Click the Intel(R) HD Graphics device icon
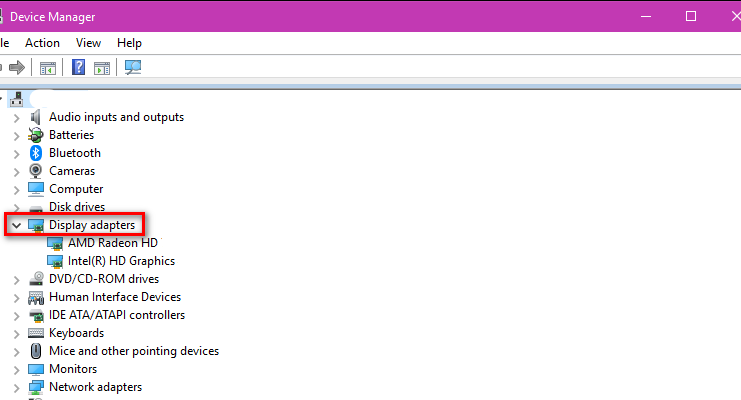 click(x=55, y=261)
